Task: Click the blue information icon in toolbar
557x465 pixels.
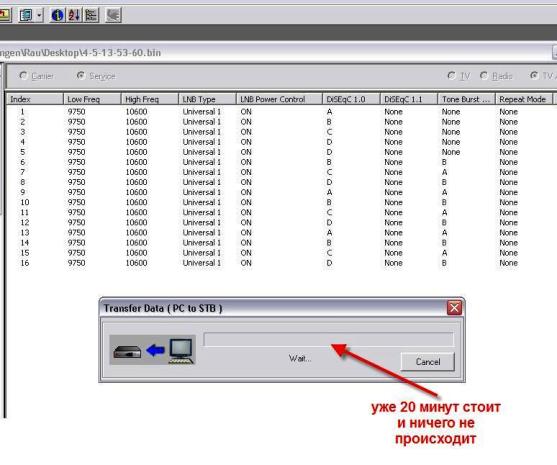Action: click(57, 15)
